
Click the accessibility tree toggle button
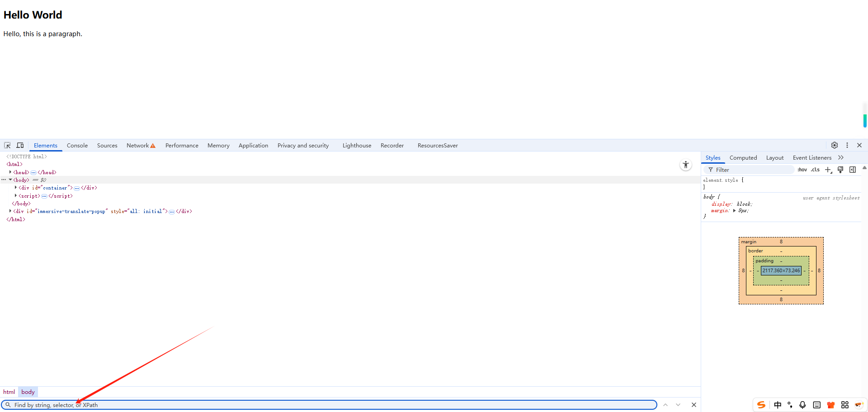686,165
